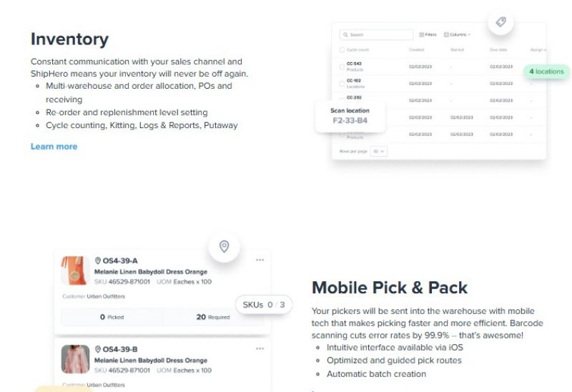Click the search magnifier icon

point(345,34)
